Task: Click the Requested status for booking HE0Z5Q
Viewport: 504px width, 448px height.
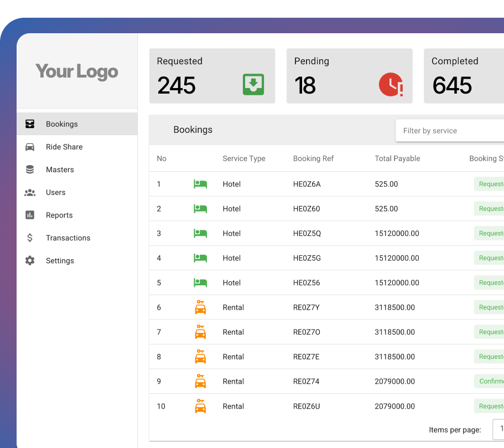Action: pos(489,233)
